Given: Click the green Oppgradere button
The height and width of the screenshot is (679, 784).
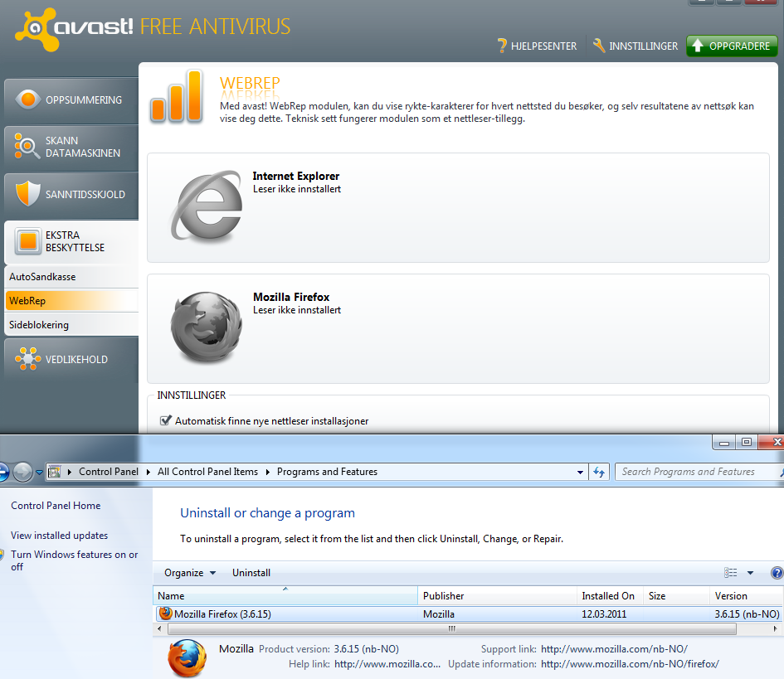Looking at the screenshot, I should (732, 46).
